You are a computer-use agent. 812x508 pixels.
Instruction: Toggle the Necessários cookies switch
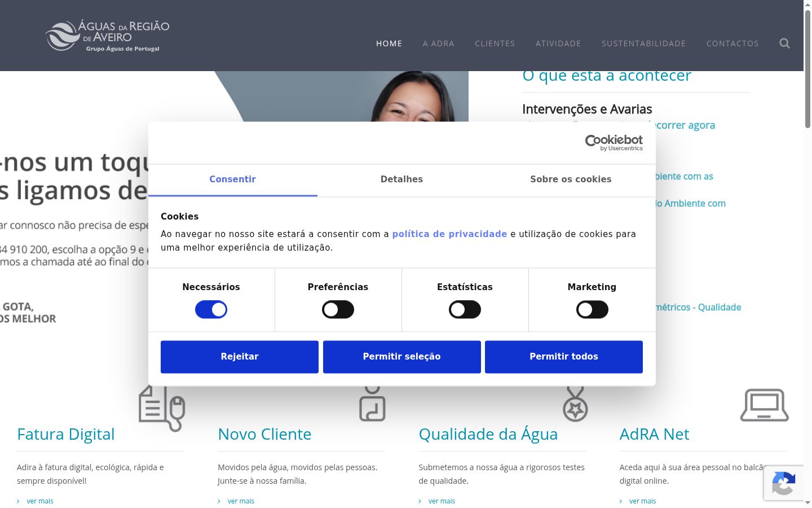point(211,309)
